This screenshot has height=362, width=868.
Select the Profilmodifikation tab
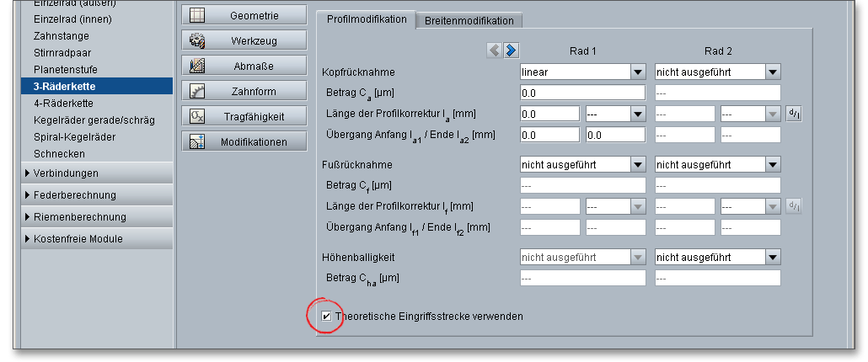point(366,19)
